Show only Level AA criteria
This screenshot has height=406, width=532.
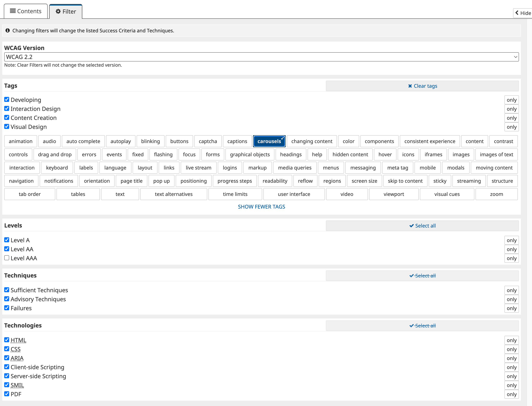coord(512,249)
